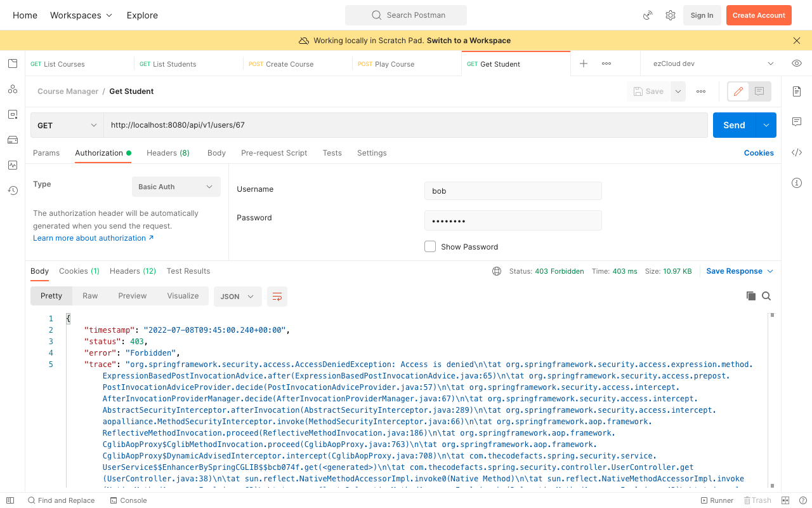This screenshot has height=508, width=812.
Task: Open the request Info icon
Action: [x=797, y=183]
